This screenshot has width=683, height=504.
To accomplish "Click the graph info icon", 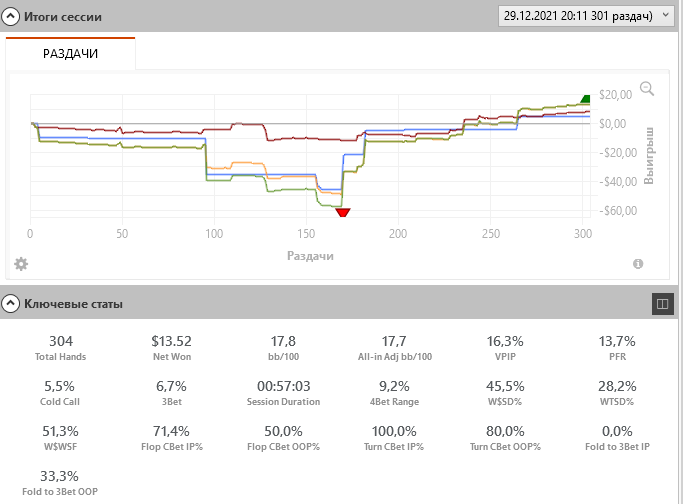I will point(638,264).
